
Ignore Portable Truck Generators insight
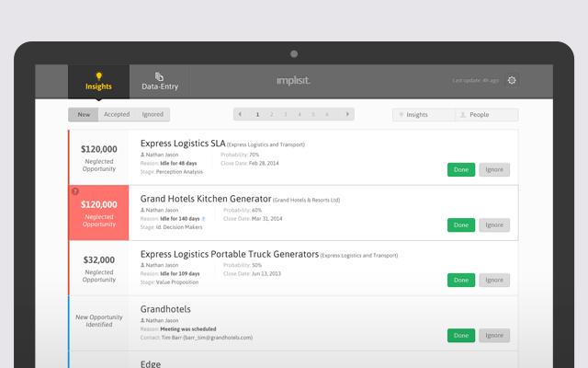(494, 280)
